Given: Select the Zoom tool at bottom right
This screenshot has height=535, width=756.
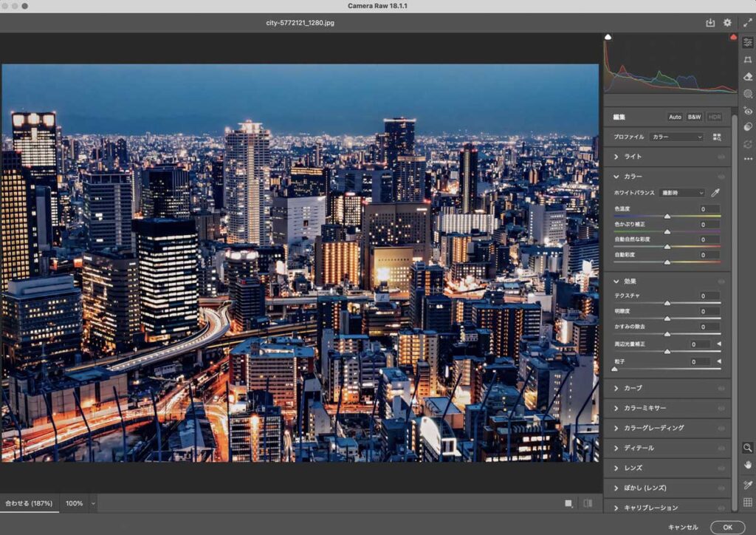Looking at the screenshot, I should coord(747,448).
